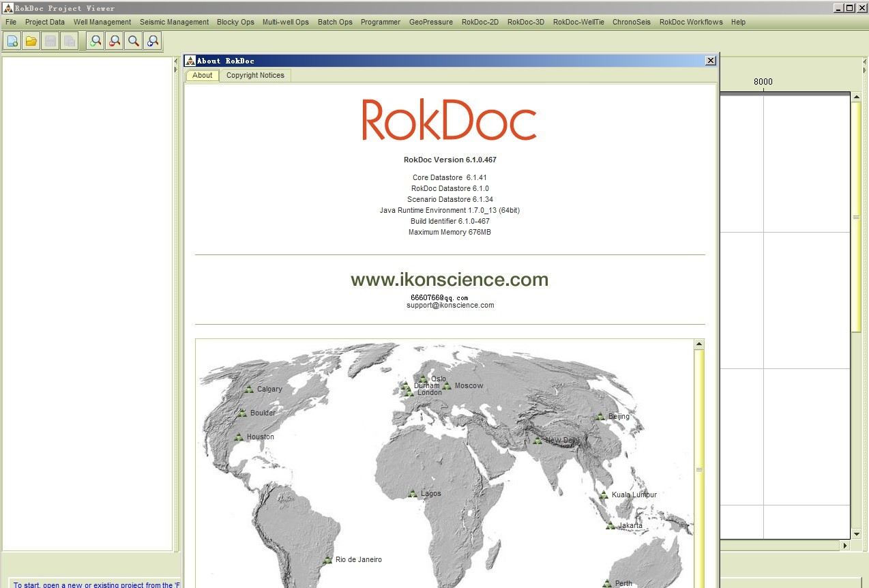
Task: Expand the left project panel with the right-pointing splitter arrow
Action: click(175, 69)
